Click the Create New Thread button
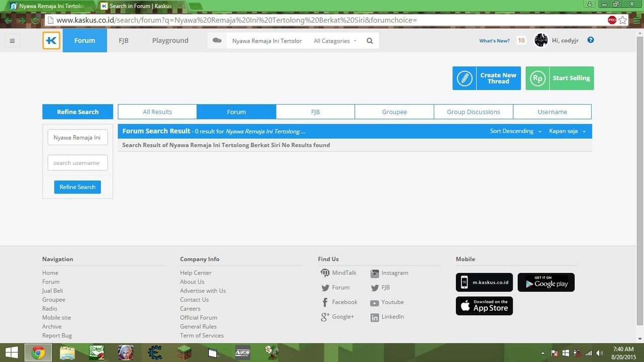 487,78
